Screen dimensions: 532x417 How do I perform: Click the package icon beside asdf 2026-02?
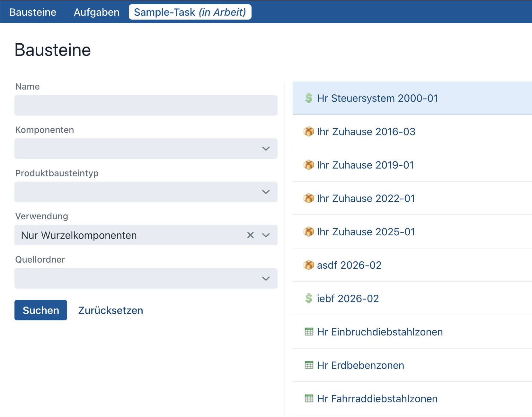click(309, 265)
